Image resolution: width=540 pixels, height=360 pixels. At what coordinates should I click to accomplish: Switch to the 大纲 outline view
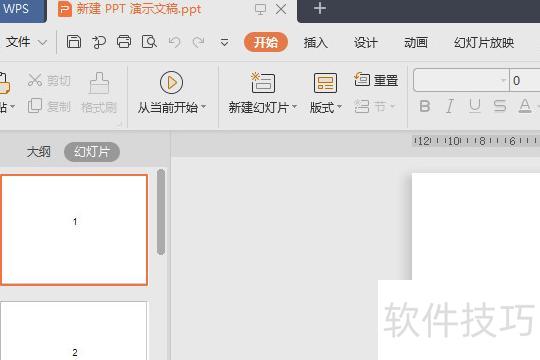point(39,152)
